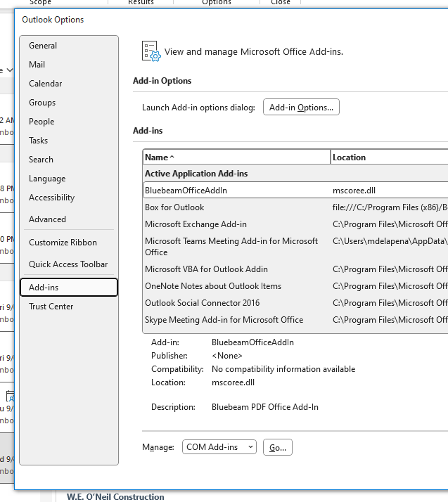Select Skype Meeting Add-in row
Image resolution: width=448 pixels, height=502 pixels.
[x=295, y=320]
